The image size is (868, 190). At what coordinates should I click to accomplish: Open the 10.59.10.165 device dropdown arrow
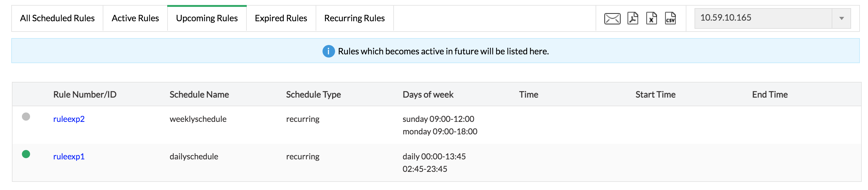[841, 18]
